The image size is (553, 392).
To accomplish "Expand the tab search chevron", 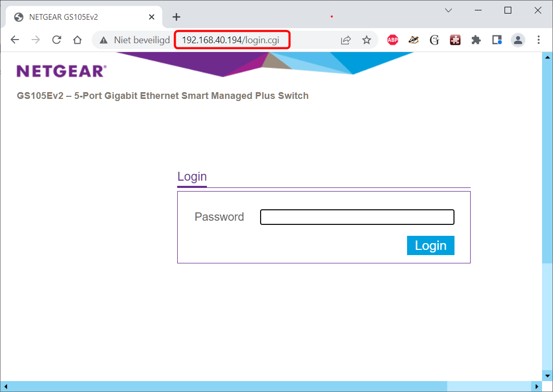I will (x=448, y=10).
